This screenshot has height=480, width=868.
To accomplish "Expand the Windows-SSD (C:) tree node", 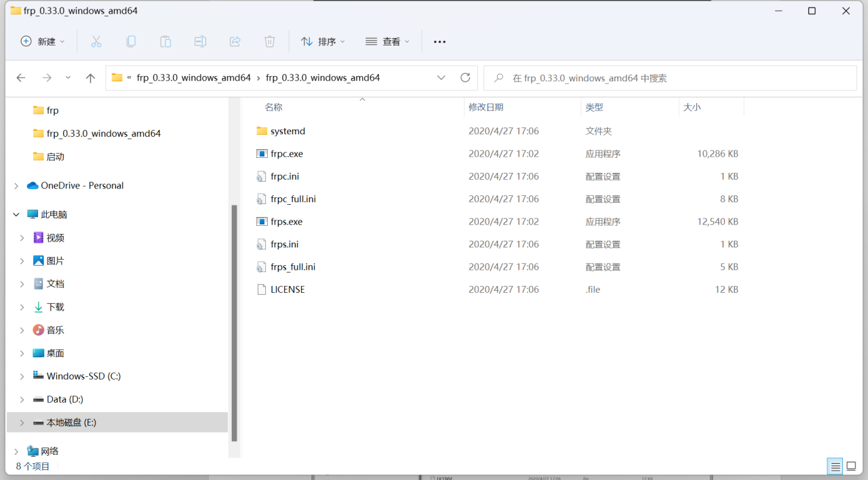I will (x=22, y=376).
